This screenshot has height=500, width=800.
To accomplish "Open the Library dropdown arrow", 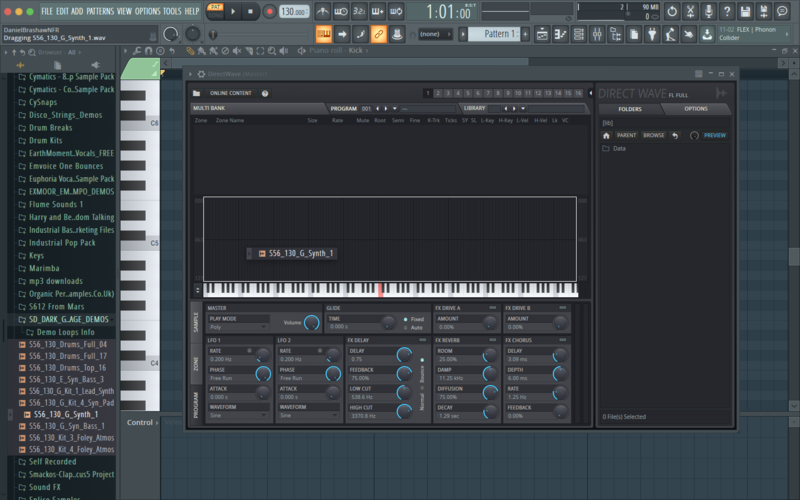I will point(523,109).
